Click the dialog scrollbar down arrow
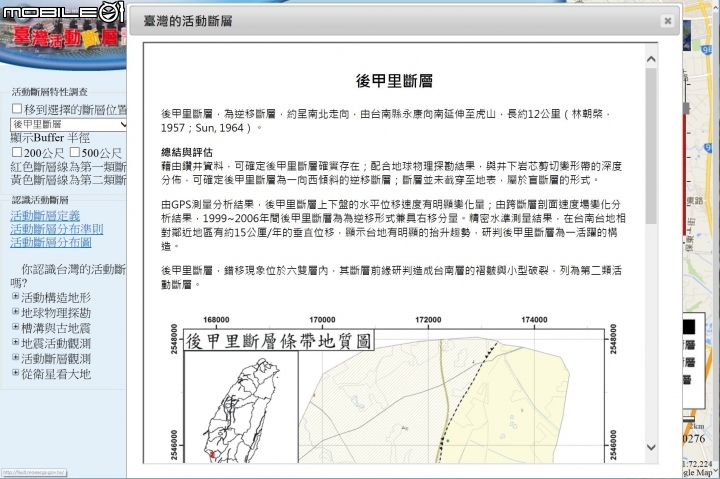 tap(651, 447)
